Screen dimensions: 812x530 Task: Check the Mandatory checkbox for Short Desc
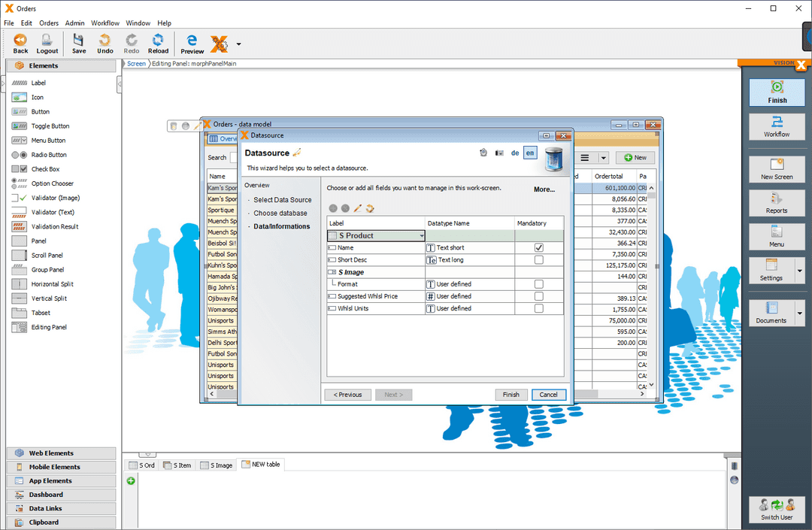538,259
